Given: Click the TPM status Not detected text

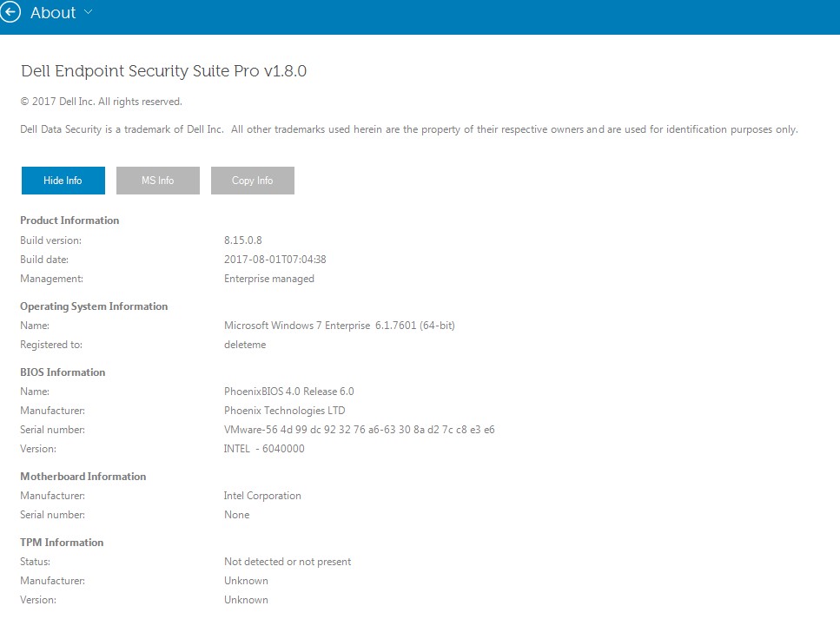Looking at the screenshot, I should pos(288,562).
